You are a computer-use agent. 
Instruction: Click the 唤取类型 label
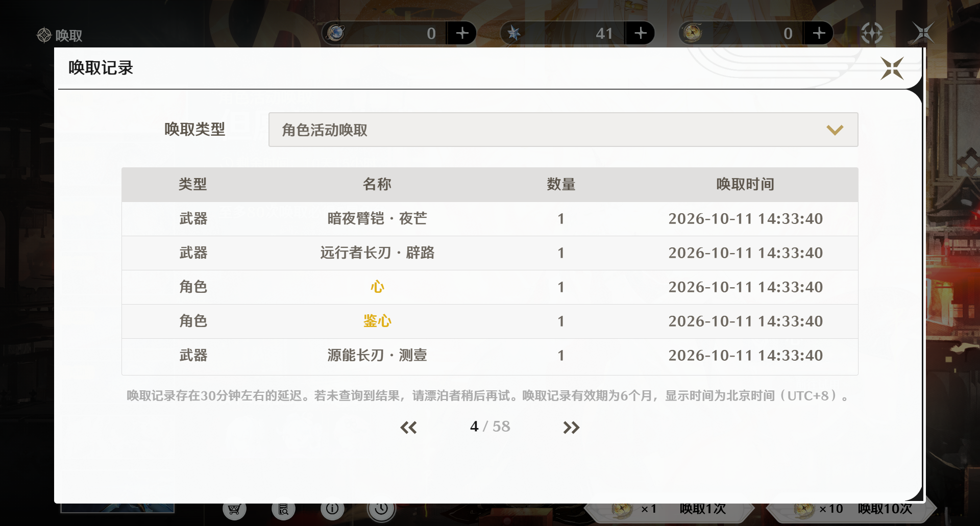pyautogui.click(x=194, y=130)
